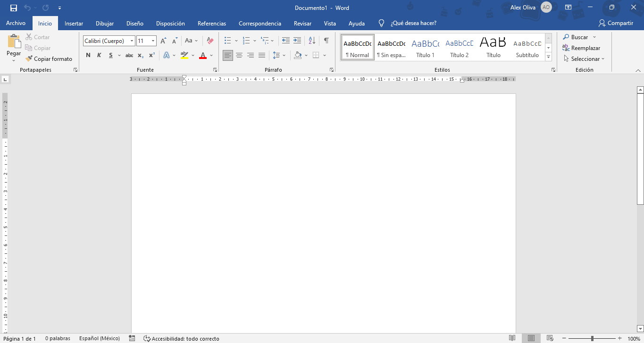Click the Compartir button
The width and height of the screenshot is (644, 343).
(616, 23)
